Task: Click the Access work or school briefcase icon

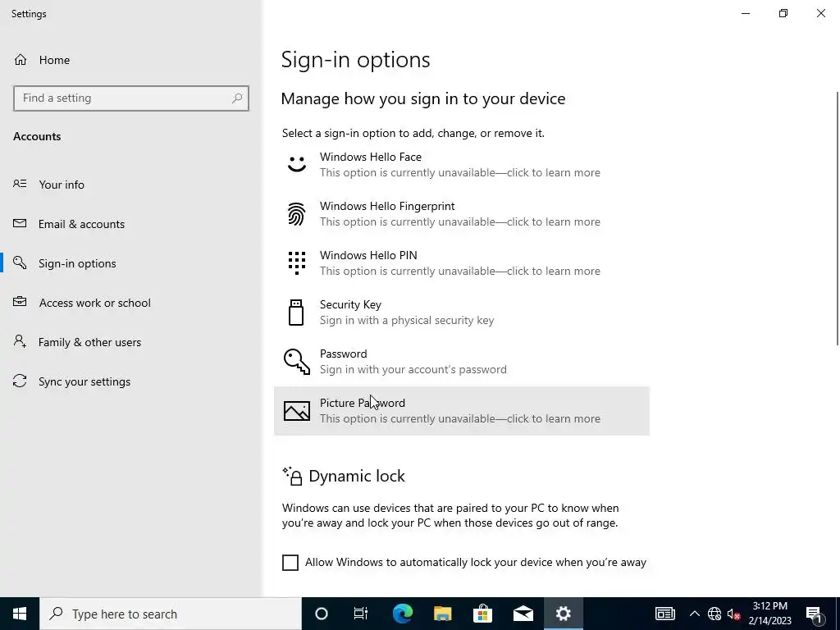Action: point(20,302)
